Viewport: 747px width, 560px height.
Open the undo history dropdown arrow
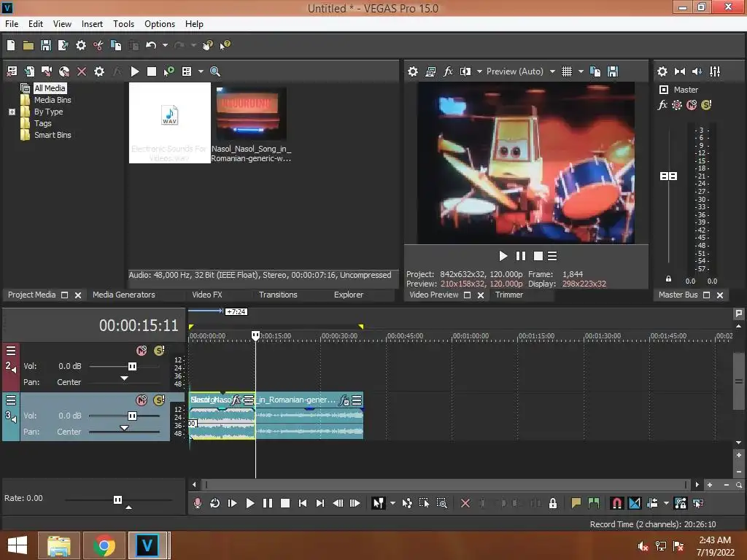tap(165, 45)
